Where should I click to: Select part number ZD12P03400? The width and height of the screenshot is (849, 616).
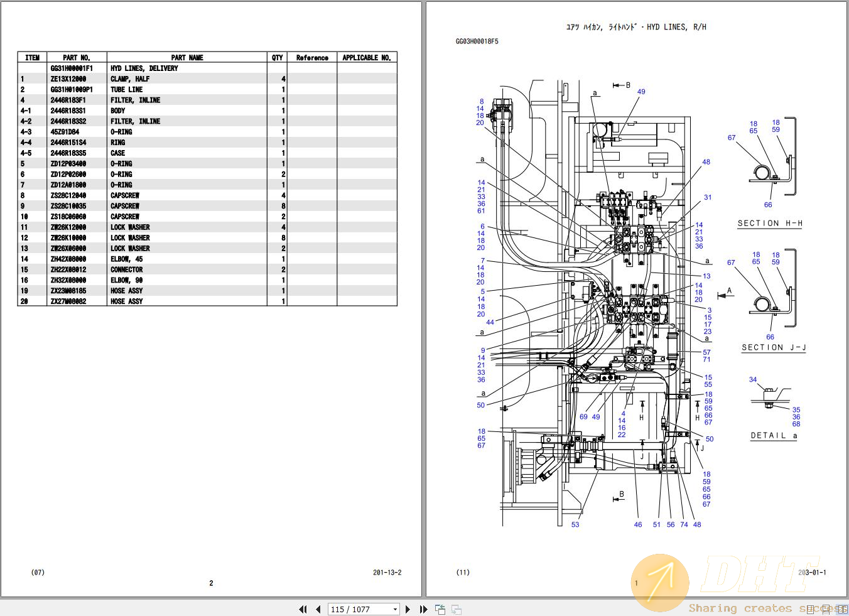pos(68,164)
